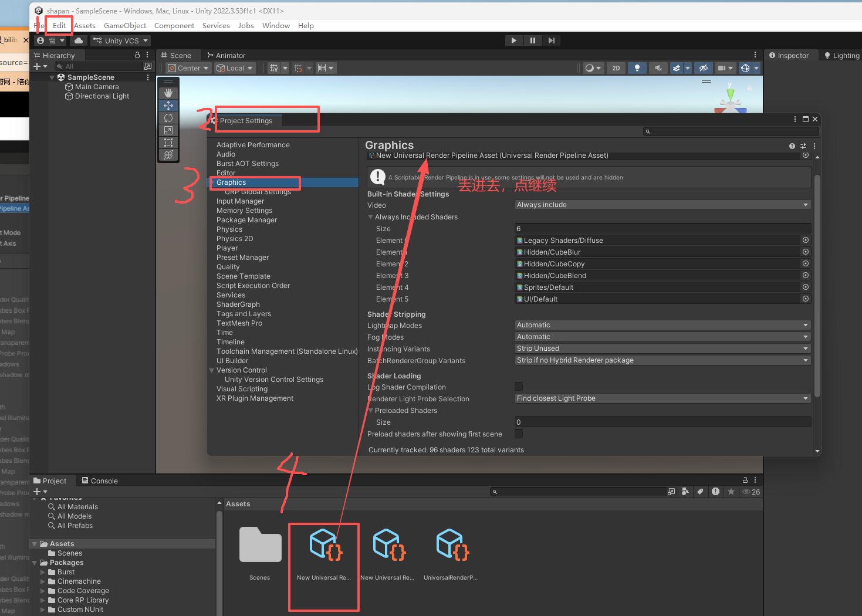The image size is (862, 616).
Task: Select URP Global Settings entry
Action: tap(258, 192)
